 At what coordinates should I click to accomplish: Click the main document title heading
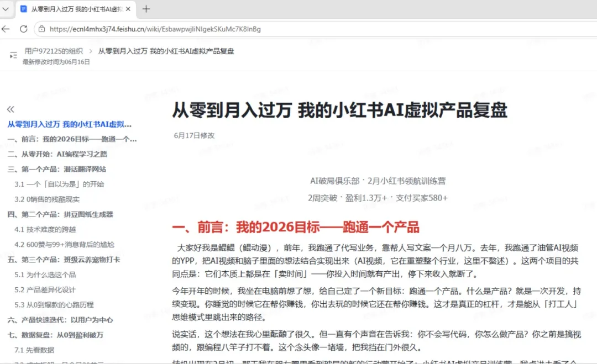coord(339,110)
